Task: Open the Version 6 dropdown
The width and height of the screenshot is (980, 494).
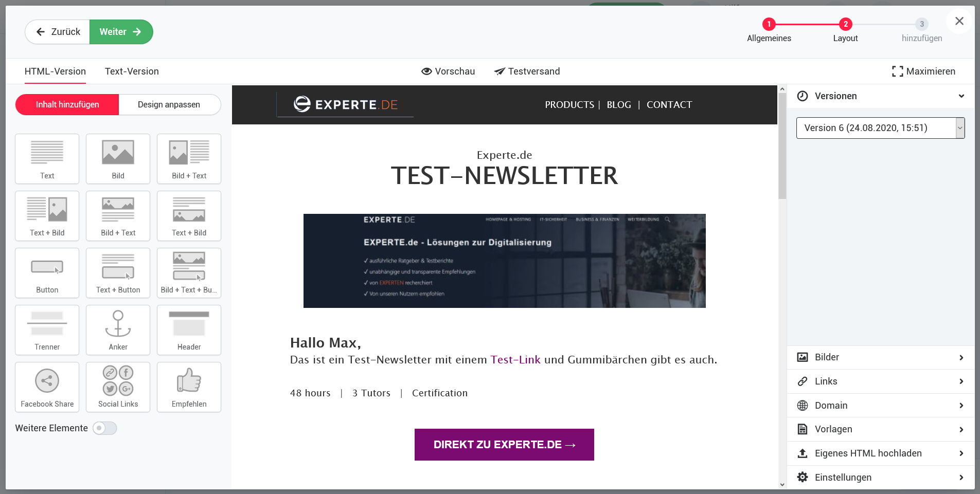Action: click(880, 128)
